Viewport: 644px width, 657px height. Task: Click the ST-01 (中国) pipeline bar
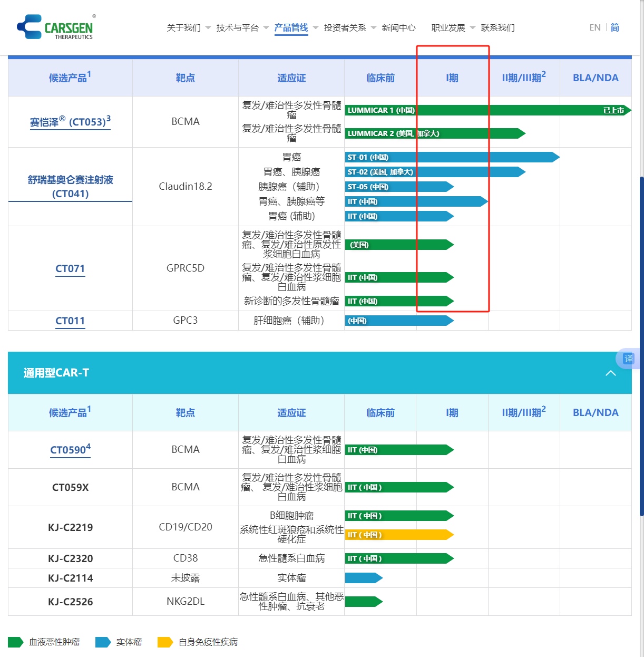point(452,157)
